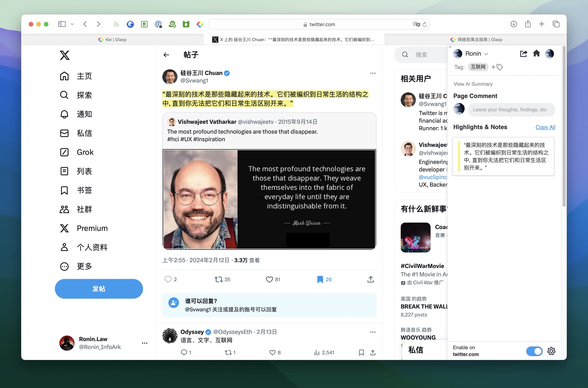This screenshot has width=588, height=388.
Task: Open Ronin.Law account switcher ellipsis
Action: point(145,343)
